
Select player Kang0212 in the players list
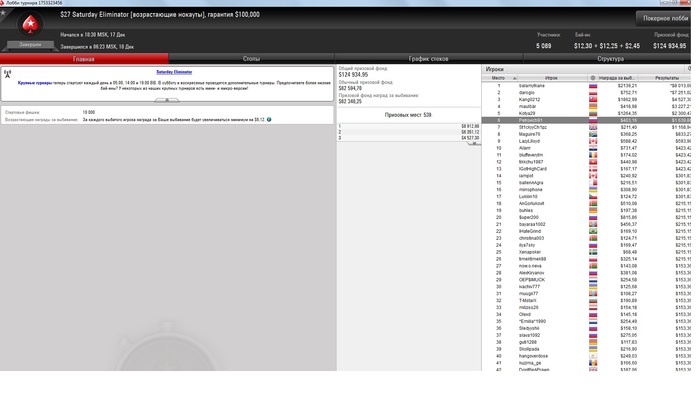point(529,100)
